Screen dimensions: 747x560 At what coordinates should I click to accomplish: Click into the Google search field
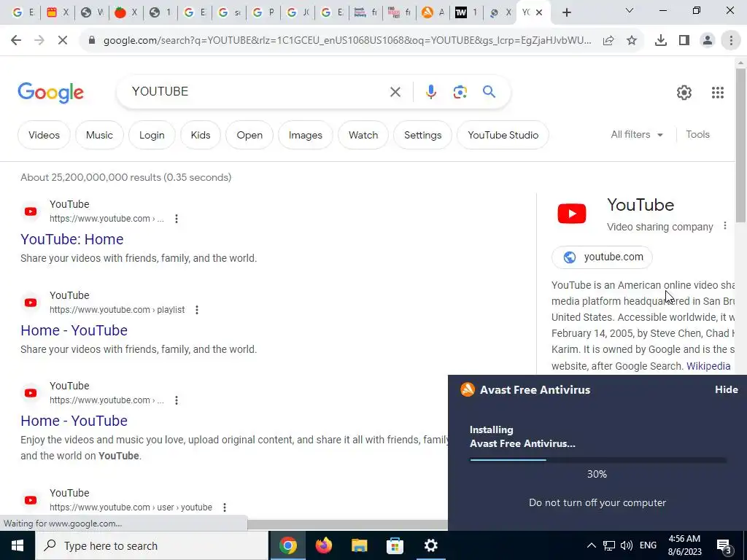258,91
